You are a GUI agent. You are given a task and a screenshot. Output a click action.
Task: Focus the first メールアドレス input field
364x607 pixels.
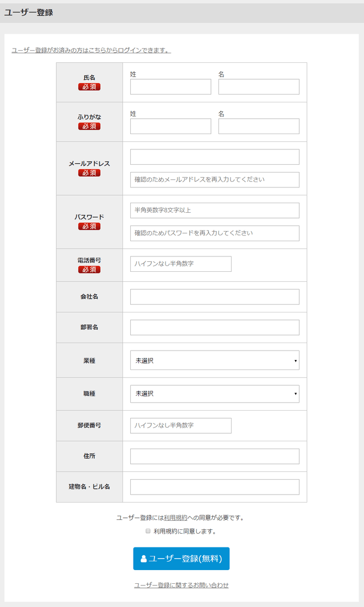pos(215,157)
